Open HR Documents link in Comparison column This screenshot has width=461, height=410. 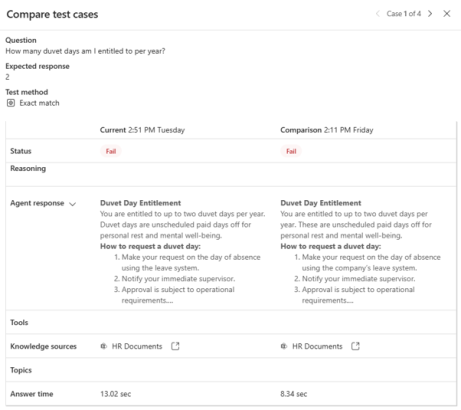356,346
